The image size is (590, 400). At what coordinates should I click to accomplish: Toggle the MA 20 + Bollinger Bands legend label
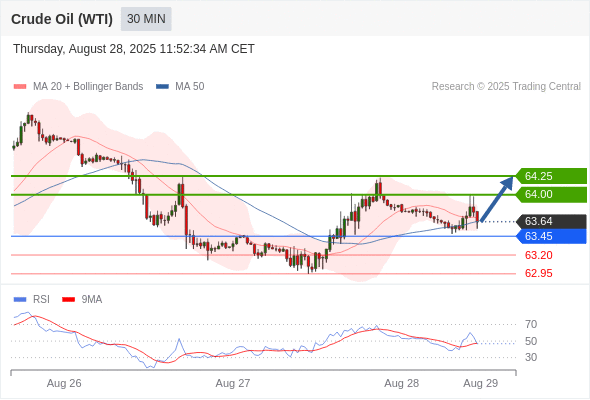point(88,87)
